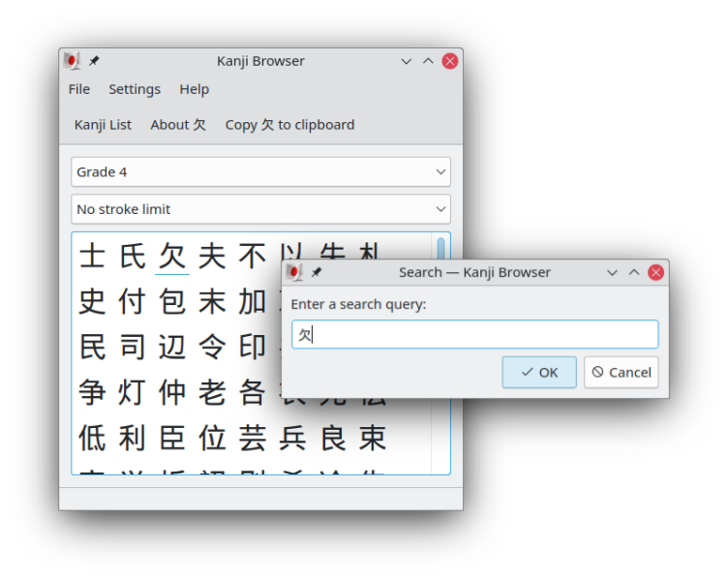Click the Kanji List toolbar button
Screen dimensions: 728x580
103,125
